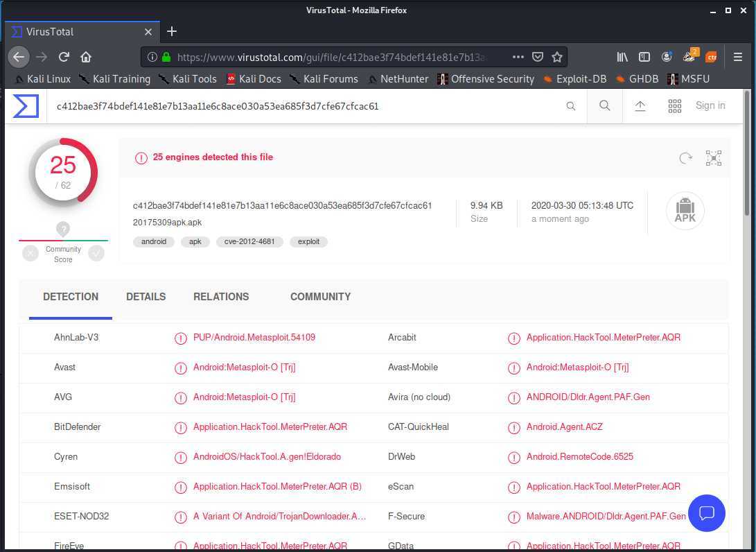Click the green padlock site security icon
The height and width of the screenshot is (552, 756).
[x=166, y=57]
